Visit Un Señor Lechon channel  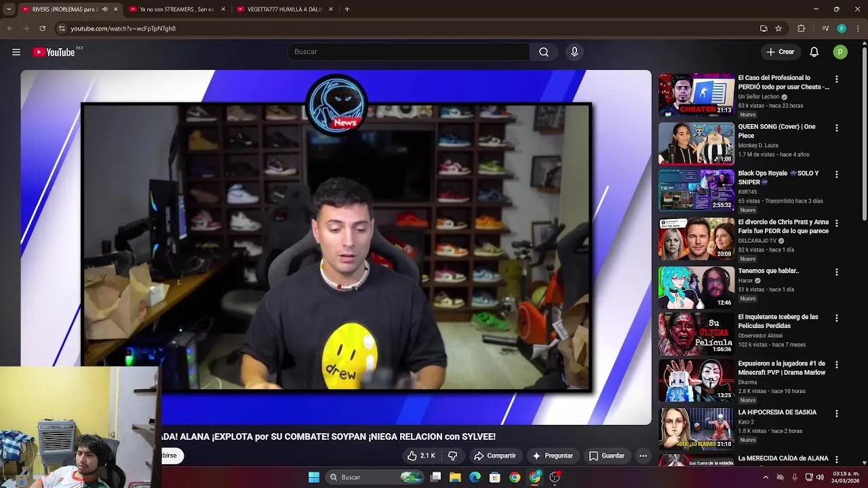[x=759, y=97]
